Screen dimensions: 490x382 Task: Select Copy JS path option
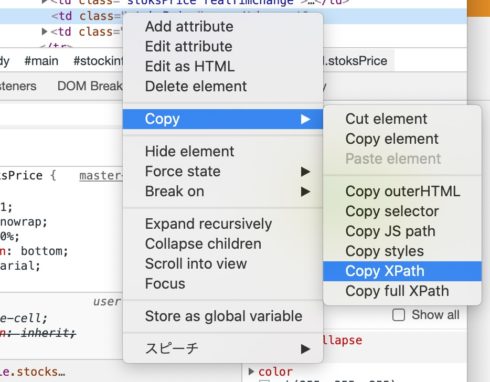tap(402, 231)
